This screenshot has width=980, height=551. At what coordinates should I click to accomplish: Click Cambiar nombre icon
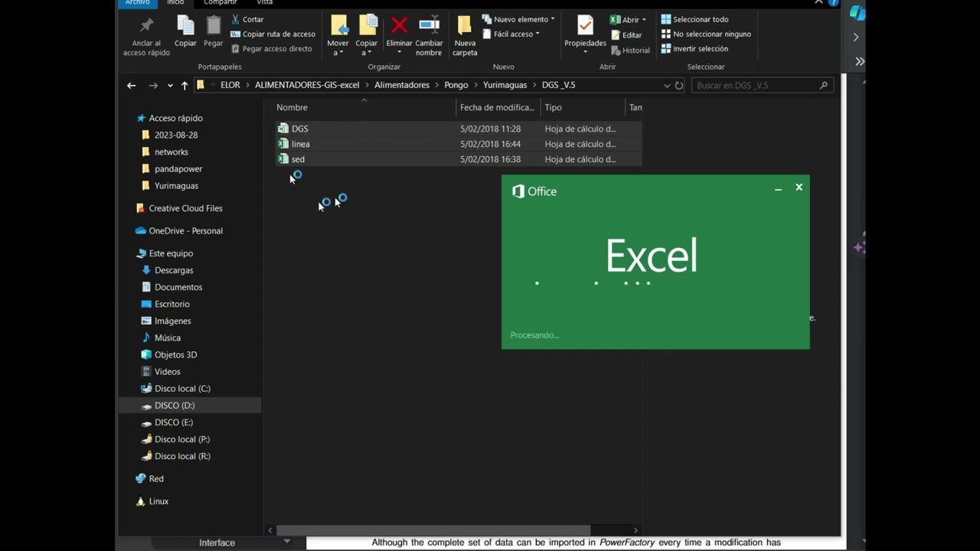click(x=429, y=25)
